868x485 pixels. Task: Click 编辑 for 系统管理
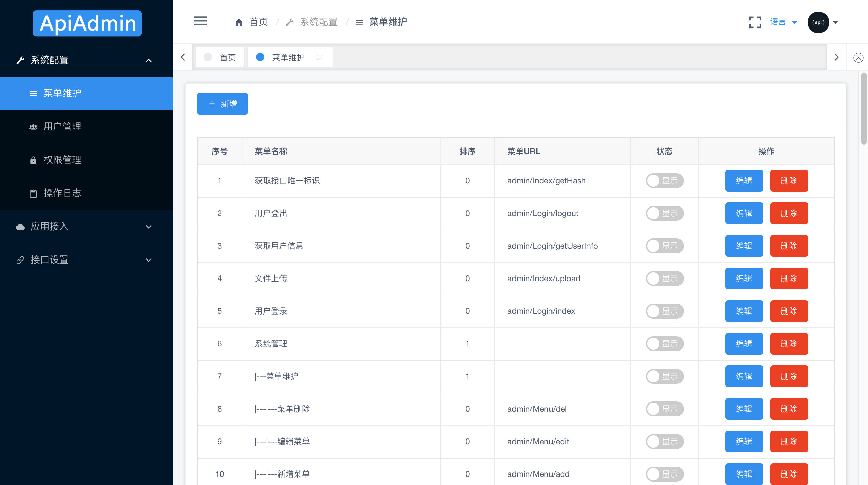click(744, 344)
